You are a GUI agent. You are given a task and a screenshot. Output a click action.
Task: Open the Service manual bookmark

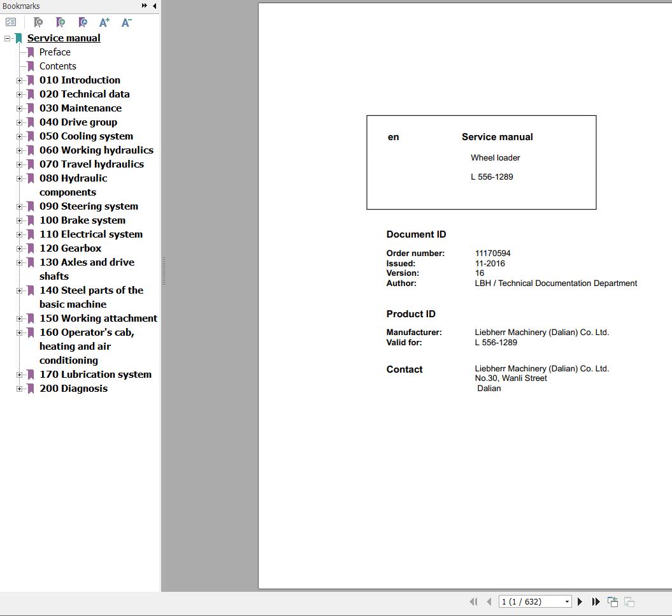click(x=64, y=38)
